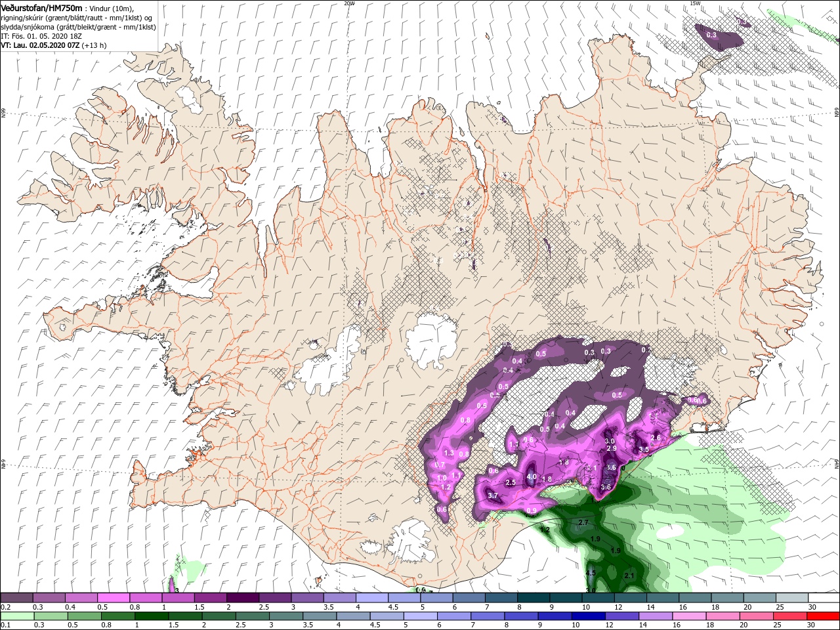Image resolution: width=840 pixels, height=630 pixels.
Task: Click dark teal snow swatch between 8 and 9
Action: 533,597
